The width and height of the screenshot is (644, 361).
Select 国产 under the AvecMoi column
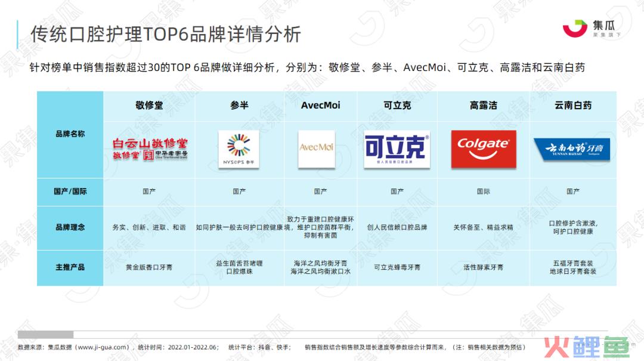point(320,191)
